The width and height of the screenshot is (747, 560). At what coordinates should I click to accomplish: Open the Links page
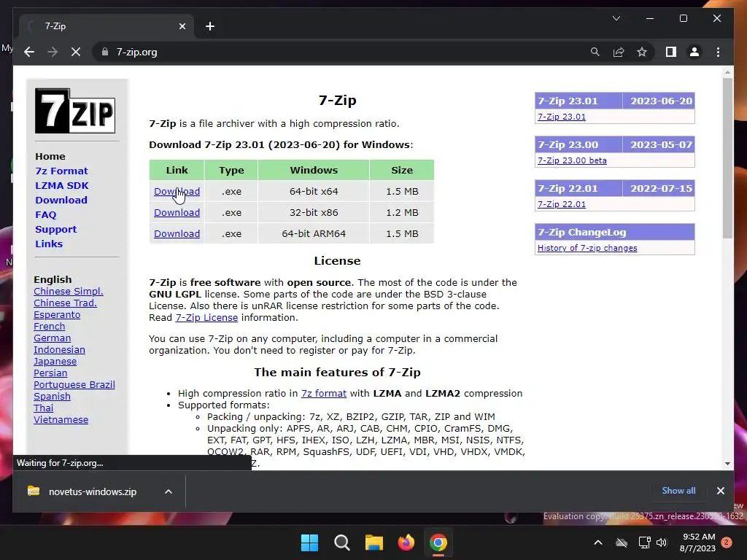point(49,244)
